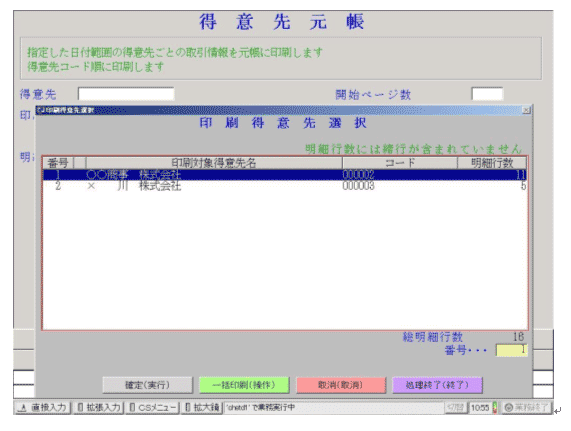The image size is (571, 431).
Task: Click the 明細行数 column header
Action: point(492,163)
